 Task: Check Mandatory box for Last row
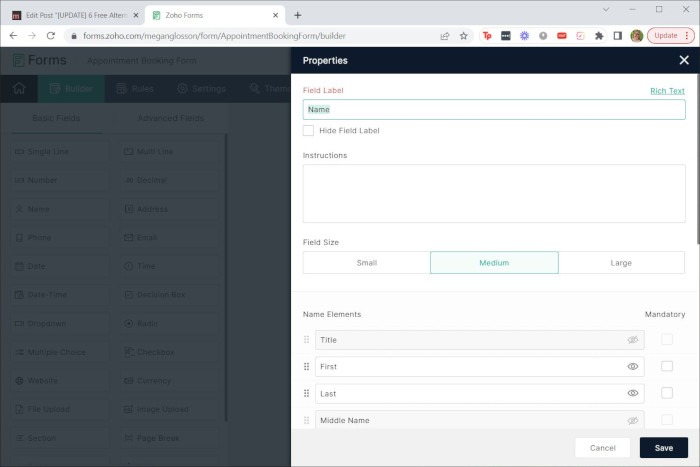(x=667, y=393)
